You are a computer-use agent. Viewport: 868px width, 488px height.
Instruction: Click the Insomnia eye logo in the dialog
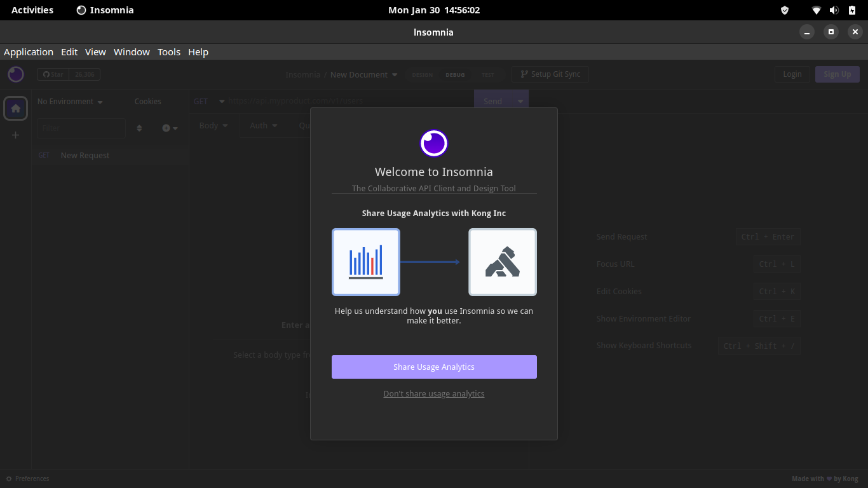[434, 143]
